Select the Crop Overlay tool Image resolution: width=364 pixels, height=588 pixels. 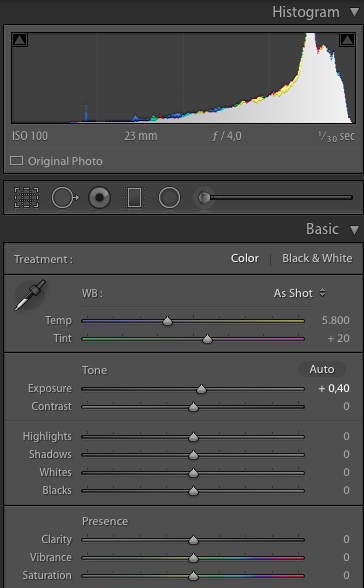[x=26, y=197]
